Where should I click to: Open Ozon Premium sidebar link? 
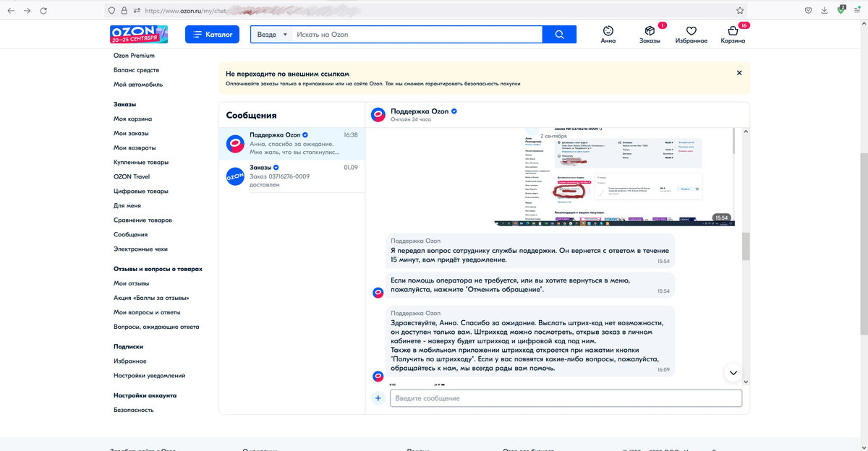coord(134,56)
